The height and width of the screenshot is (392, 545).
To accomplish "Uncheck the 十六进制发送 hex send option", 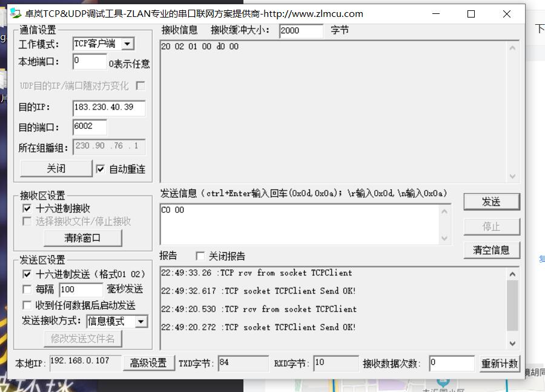I will (x=26, y=274).
